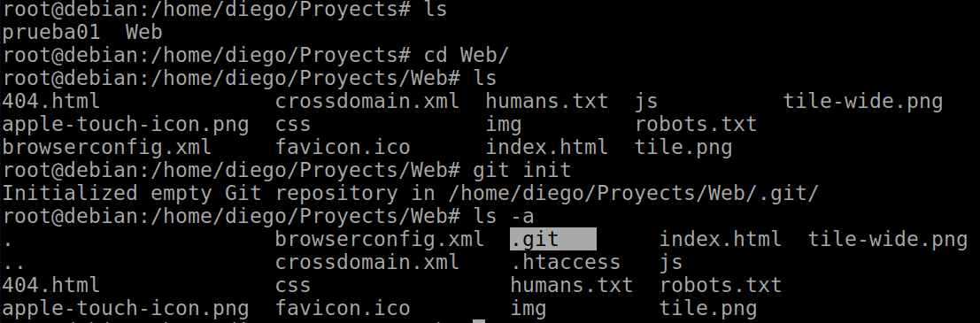Click index.html in the ls -a output
This screenshot has width=980, height=323.
tap(720, 239)
